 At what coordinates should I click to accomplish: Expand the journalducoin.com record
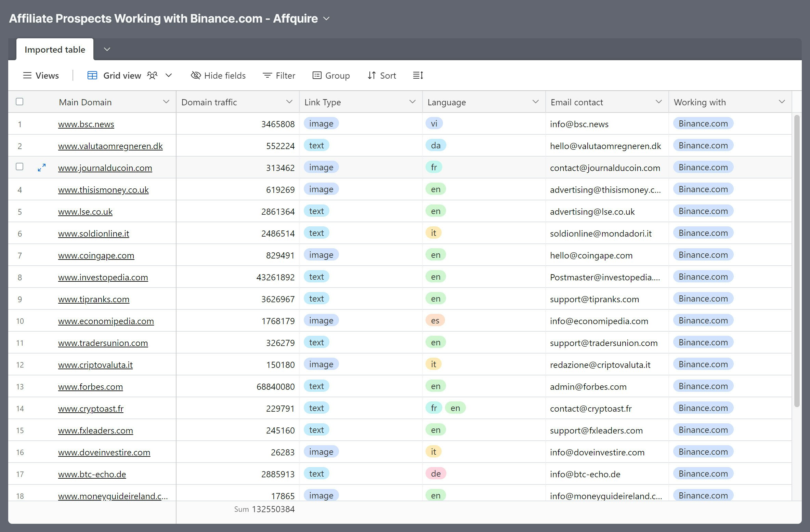[42, 168]
